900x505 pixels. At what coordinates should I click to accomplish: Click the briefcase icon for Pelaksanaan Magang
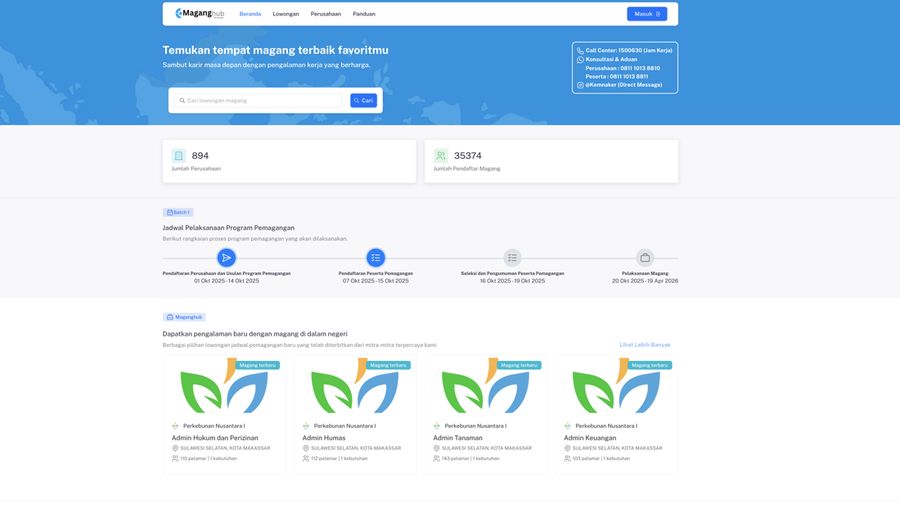tap(645, 258)
